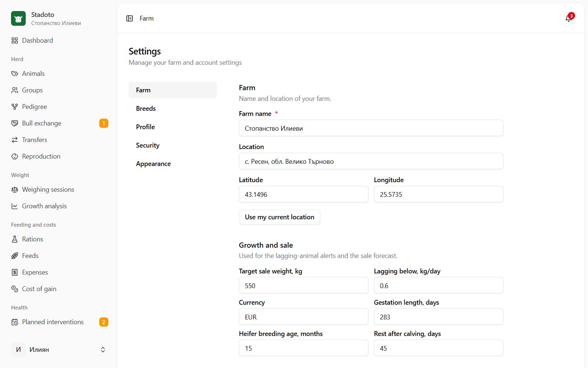This screenshot has width=588, height=368.
Task: Click the Dashboard grid icon
Action: (x=15, y=40)
